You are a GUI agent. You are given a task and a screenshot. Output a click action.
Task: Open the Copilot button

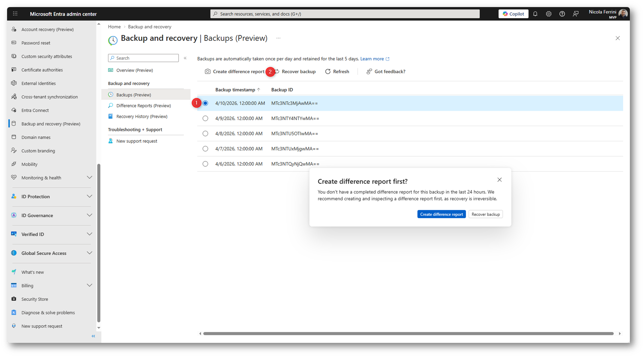513,14
